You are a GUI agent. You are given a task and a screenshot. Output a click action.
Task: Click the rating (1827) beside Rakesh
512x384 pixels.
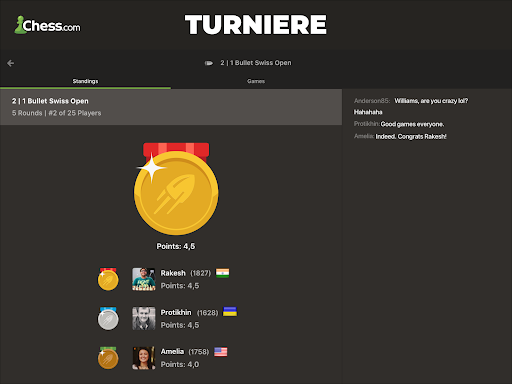tap(201, 273)
